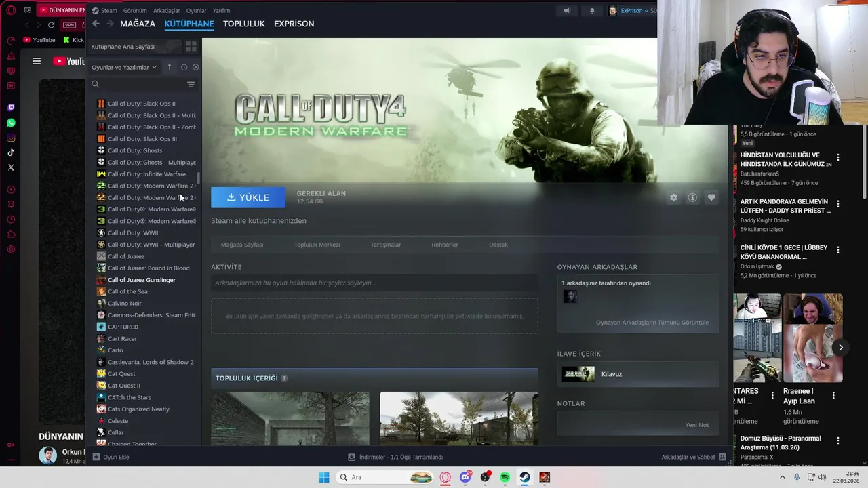This screenshot has height=488, width=868.
Task: Show game info icon
Action: (x=692, y=197)
